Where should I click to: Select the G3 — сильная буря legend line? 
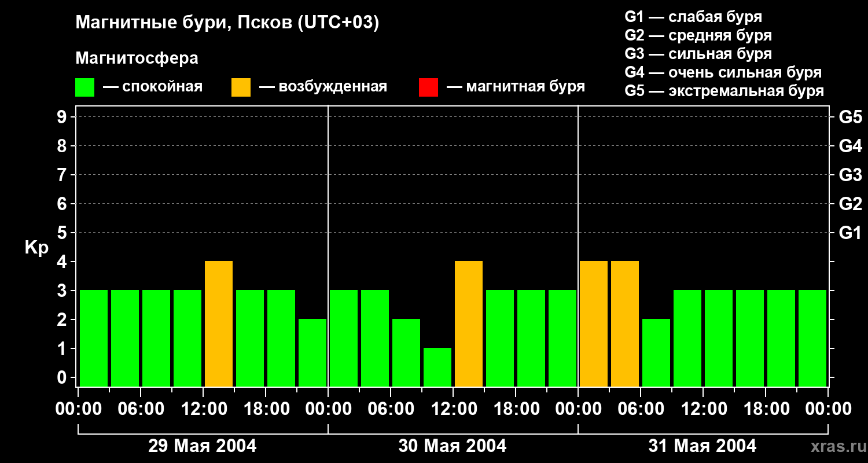pos(698,54)
